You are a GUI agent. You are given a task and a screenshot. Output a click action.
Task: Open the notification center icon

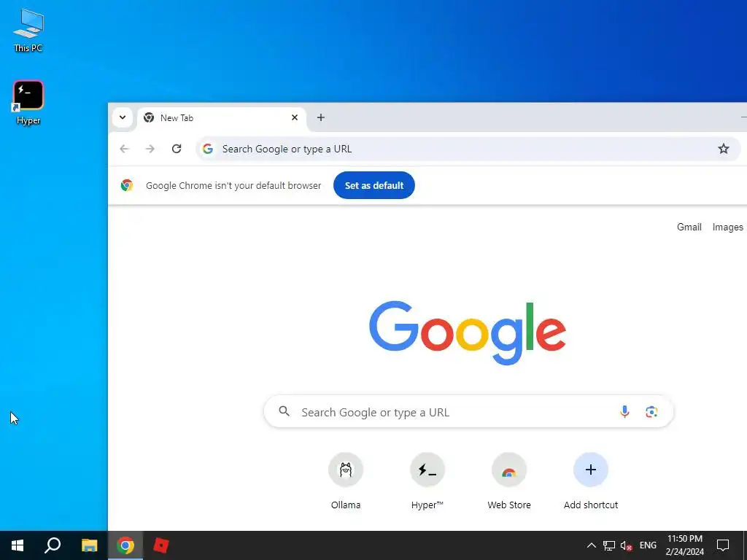[723, 545]
